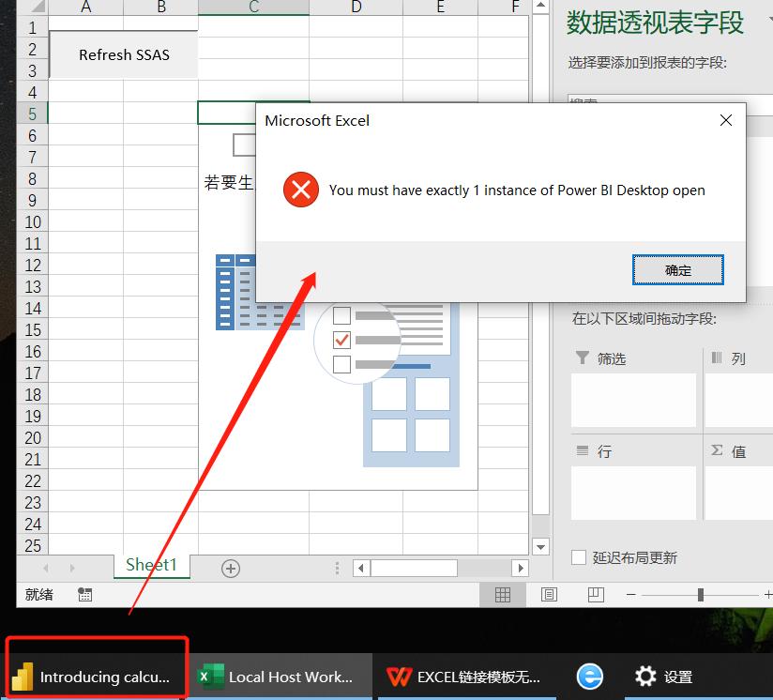Click 确定 to dismiss the error dialog
The image size is (773, 700).
pos(677,268)
